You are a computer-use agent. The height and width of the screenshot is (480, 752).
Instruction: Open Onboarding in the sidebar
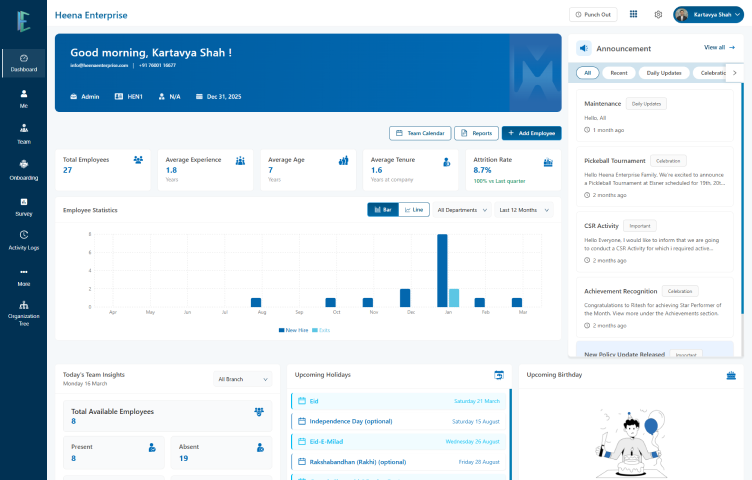tap(24, 169)
